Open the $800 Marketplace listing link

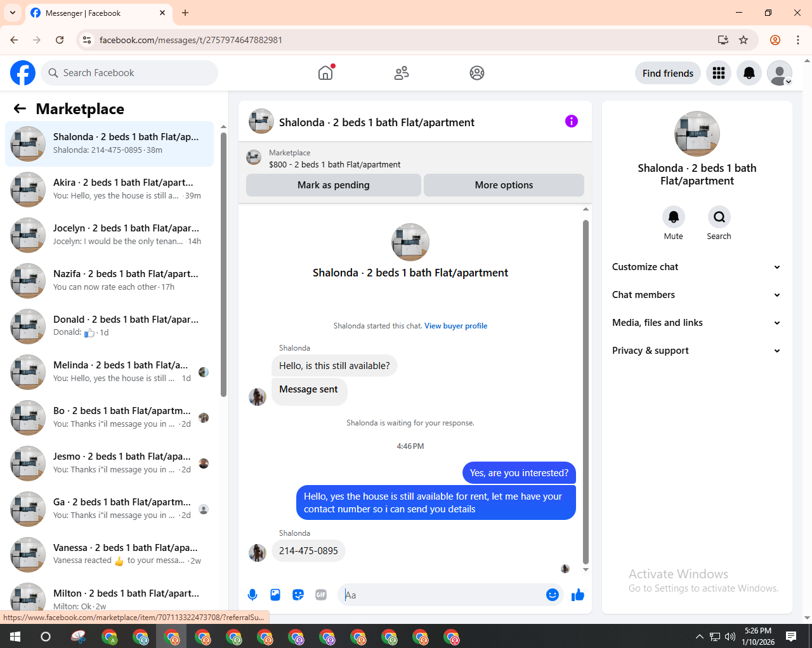[334, 164]
